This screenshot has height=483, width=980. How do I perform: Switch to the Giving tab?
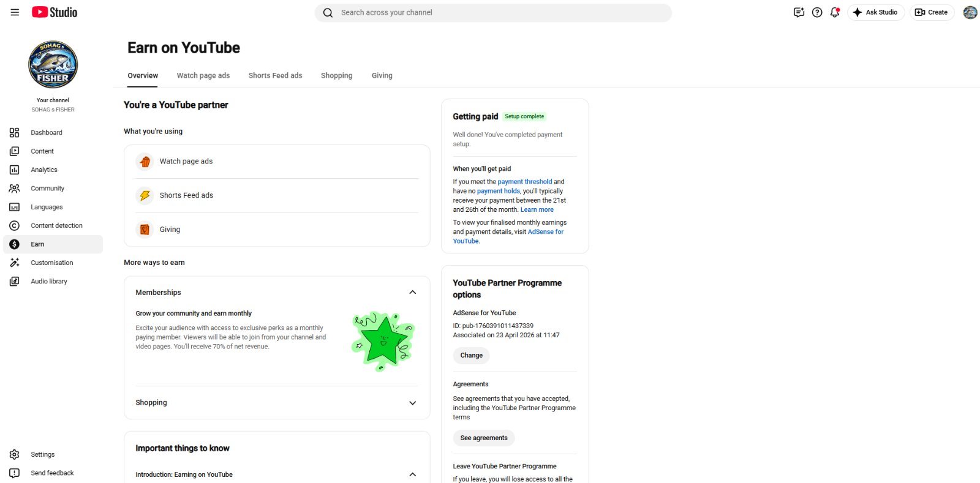(382, 76)
